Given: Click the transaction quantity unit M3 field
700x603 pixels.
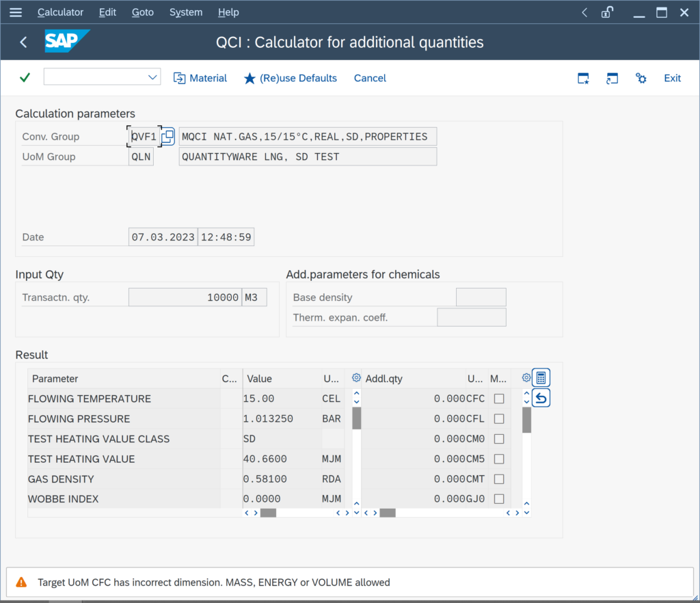Looking at the screenshot, I should 254,297.
